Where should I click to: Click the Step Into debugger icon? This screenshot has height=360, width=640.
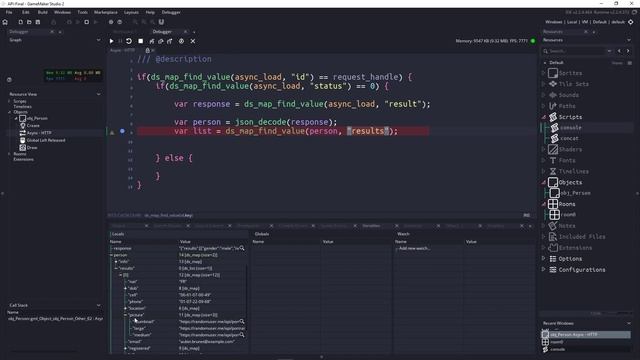click(x=152, y=41)
